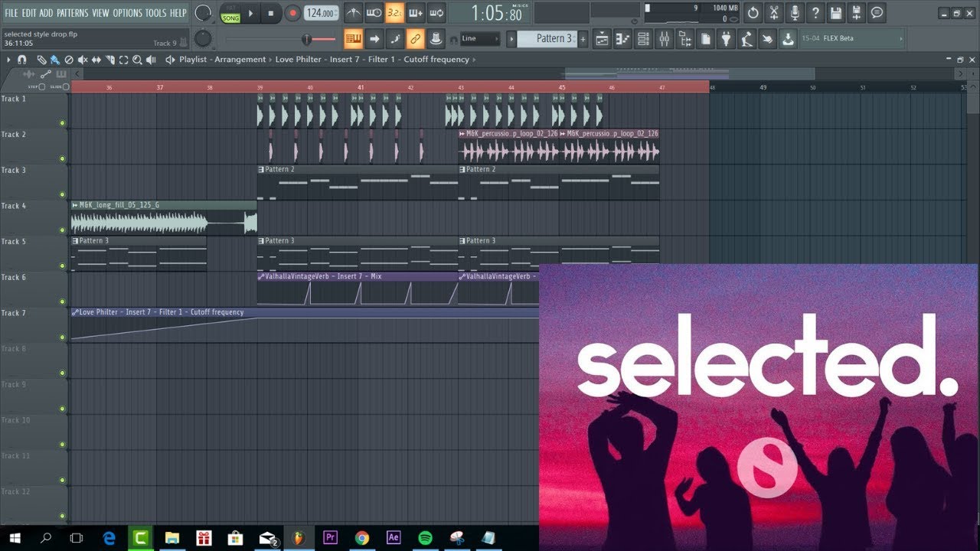Select the Mute tool in Playlist toolbar
The image size is (980, 551).
click(83, 59)
